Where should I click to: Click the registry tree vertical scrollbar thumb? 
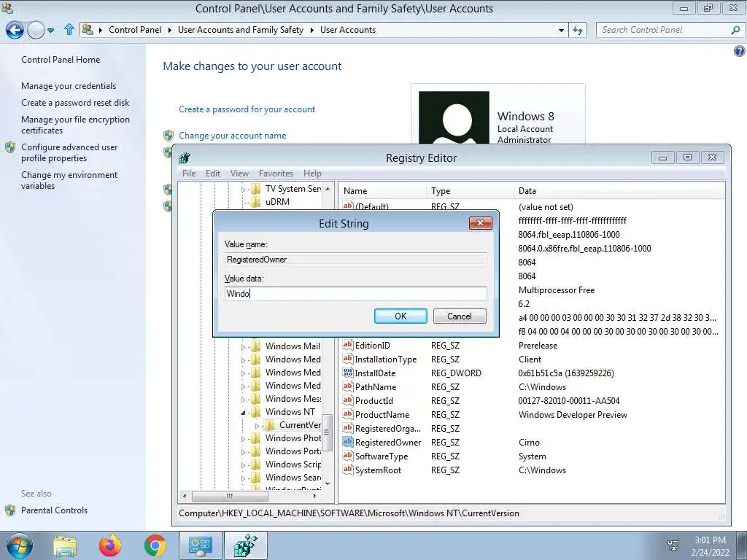(x=327, y=432)
